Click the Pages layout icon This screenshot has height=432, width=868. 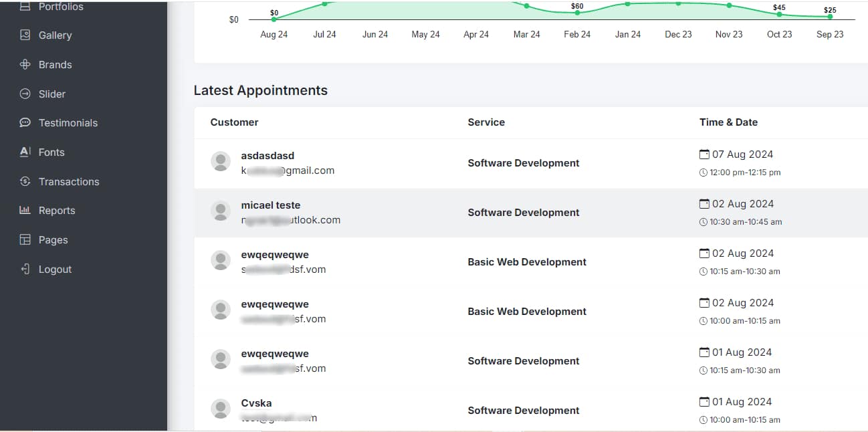[25, 239]
